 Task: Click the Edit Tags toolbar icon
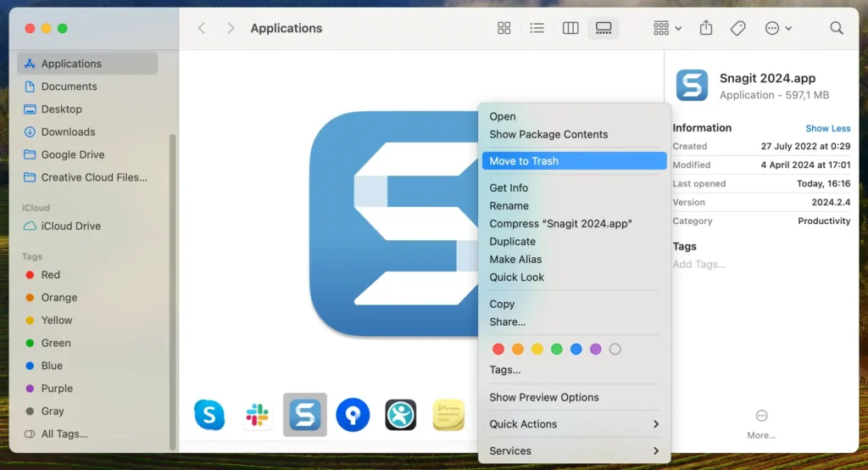(x=738, y=28)
